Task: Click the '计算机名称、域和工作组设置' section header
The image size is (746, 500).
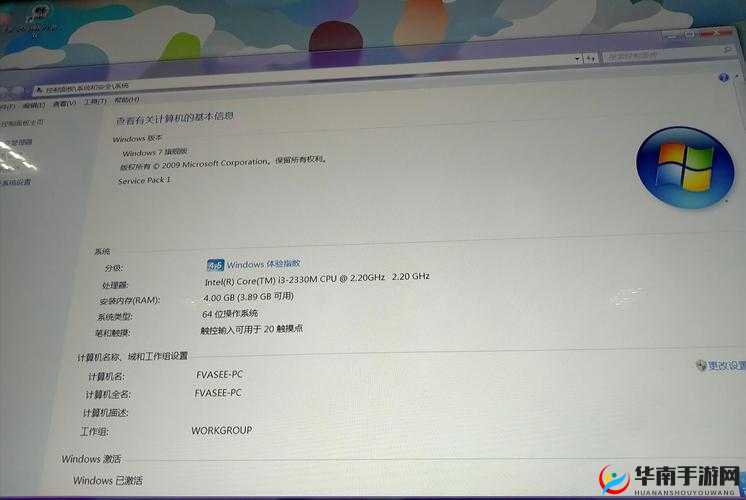Action: click(x=133, y=356)
